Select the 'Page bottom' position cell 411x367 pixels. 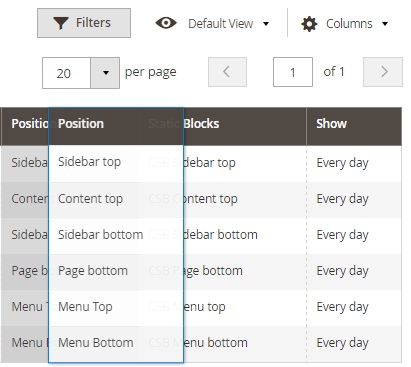click(x=116, y=272)
